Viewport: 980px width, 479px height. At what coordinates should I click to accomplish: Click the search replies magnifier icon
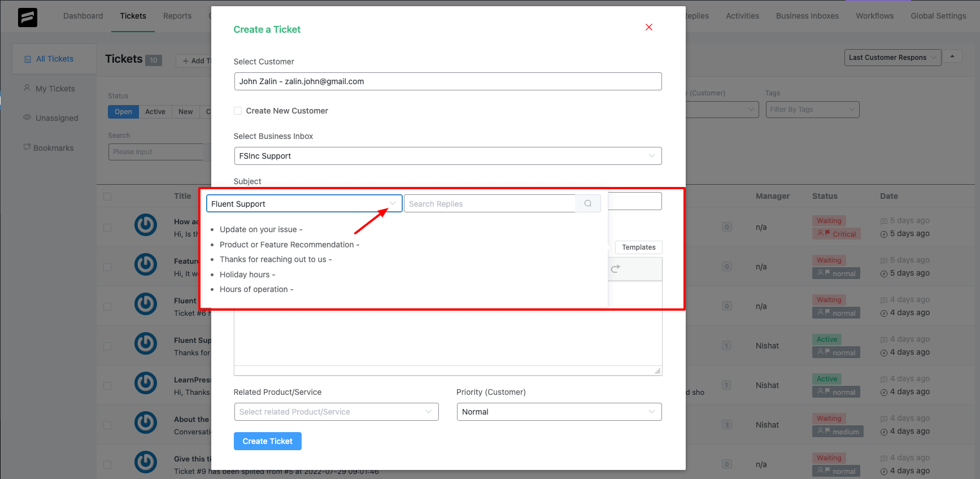coord(588,203)
